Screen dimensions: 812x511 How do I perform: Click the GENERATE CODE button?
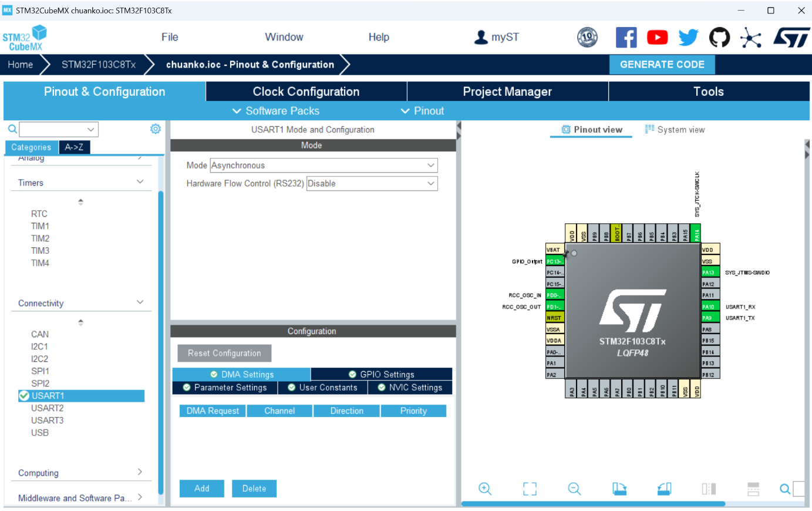[x=662, y=65]
